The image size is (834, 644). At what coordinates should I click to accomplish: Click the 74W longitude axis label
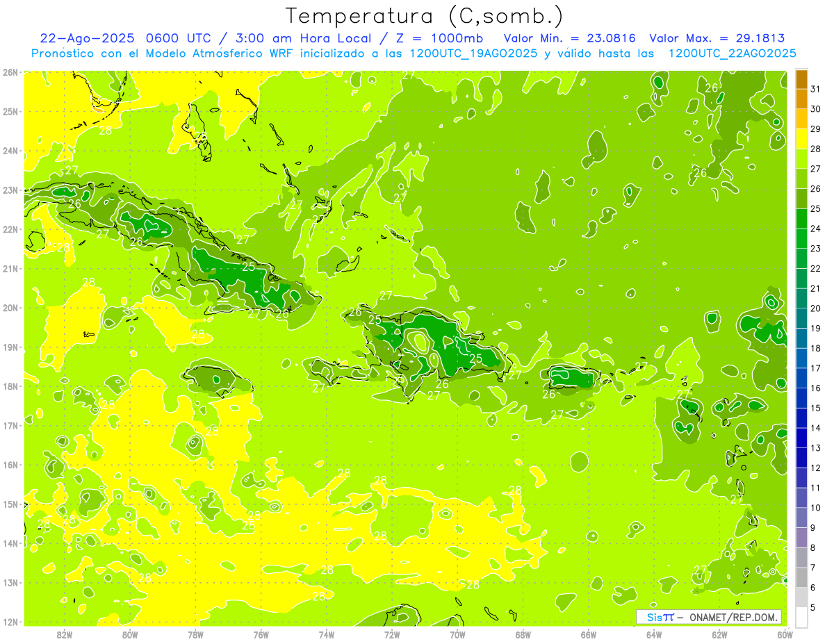point(327,634)
